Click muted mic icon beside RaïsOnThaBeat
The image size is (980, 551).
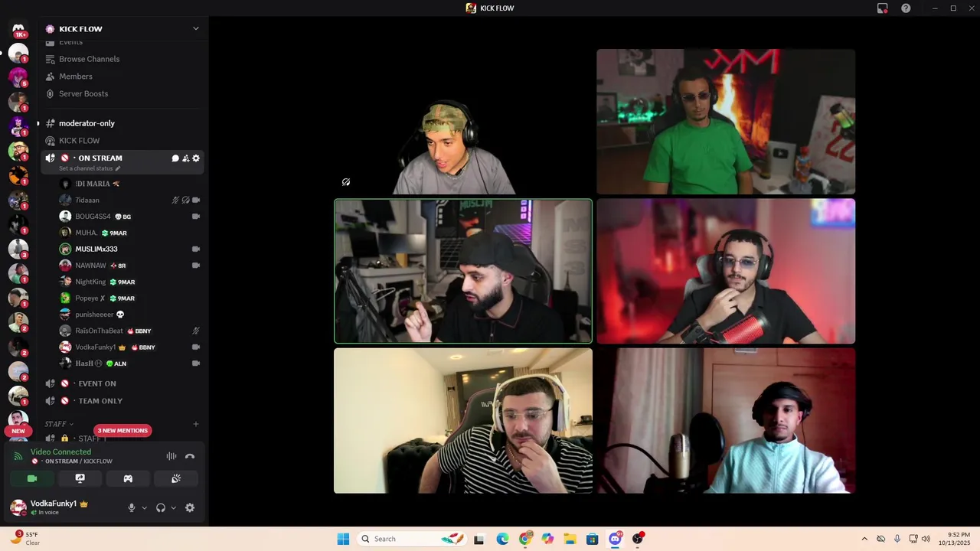click(196, 331)
